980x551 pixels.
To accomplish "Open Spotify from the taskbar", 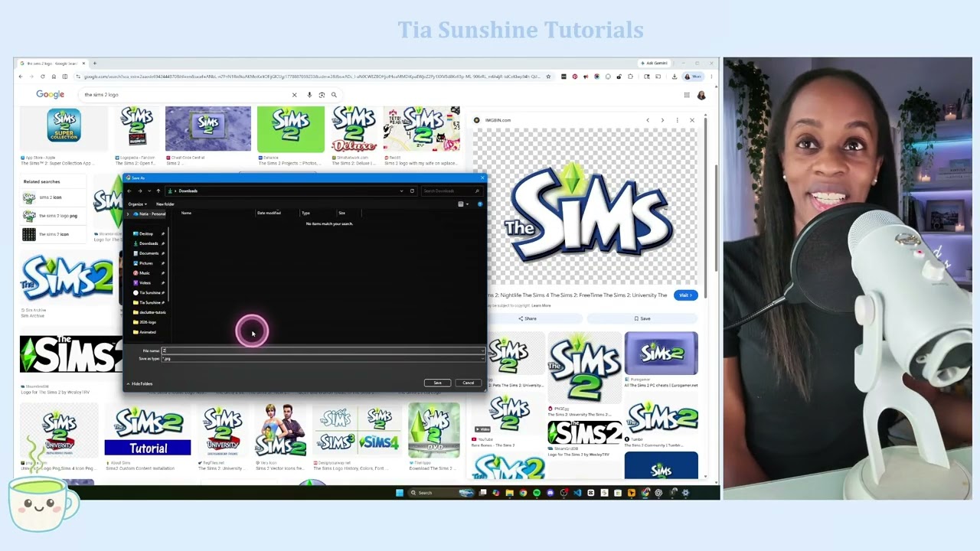I will click(536, 493).
